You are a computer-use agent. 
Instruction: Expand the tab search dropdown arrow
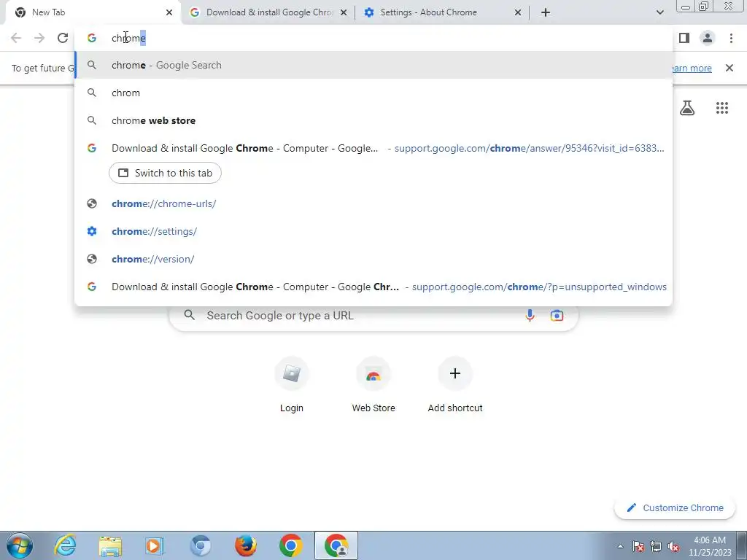pyautogui.click(x=659, y=12)
